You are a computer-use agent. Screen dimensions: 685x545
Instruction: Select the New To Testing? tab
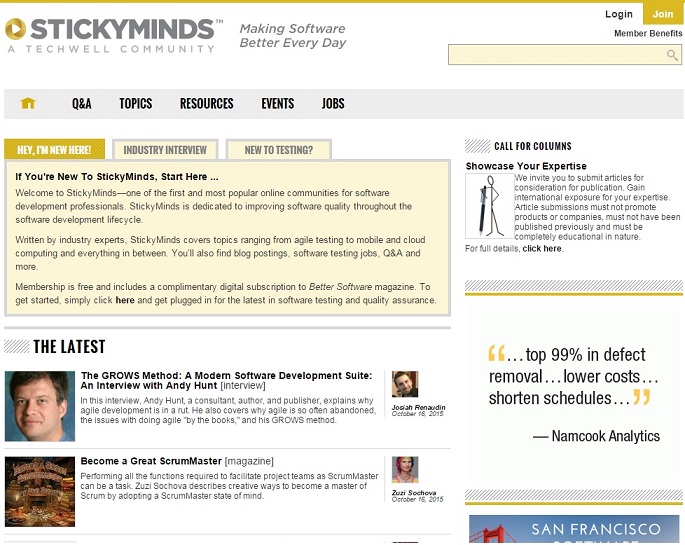pyautogui.click(x=279, y=150)
